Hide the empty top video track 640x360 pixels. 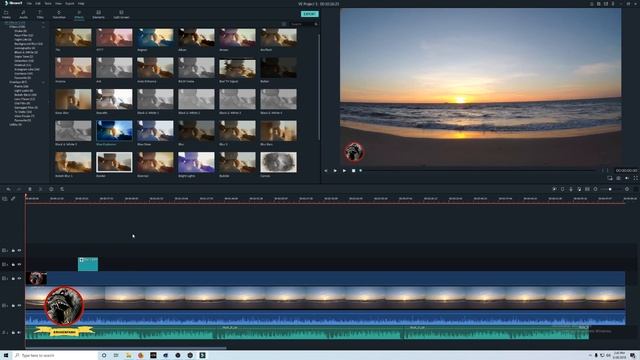[x=19, y=250]
